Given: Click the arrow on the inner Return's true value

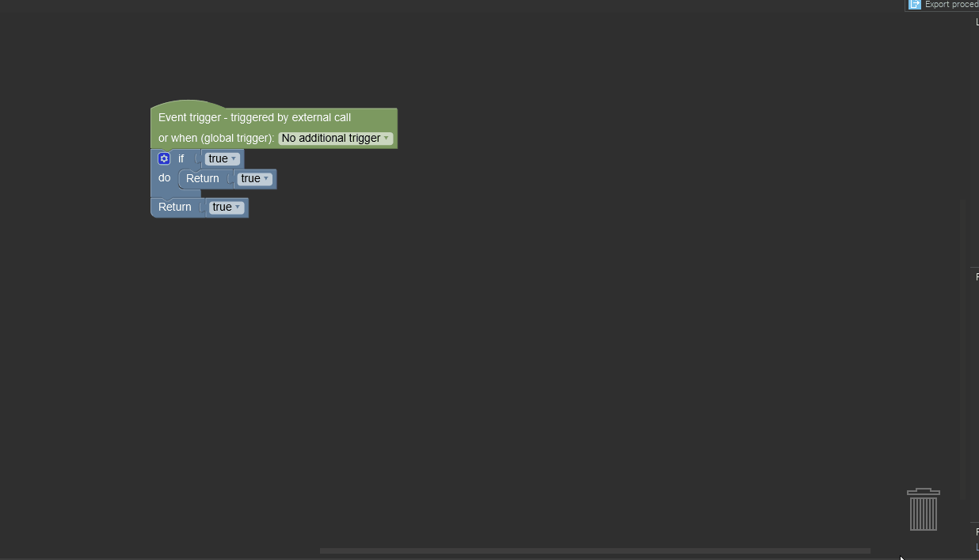Looking at the screenshot, I should point(265,178).
